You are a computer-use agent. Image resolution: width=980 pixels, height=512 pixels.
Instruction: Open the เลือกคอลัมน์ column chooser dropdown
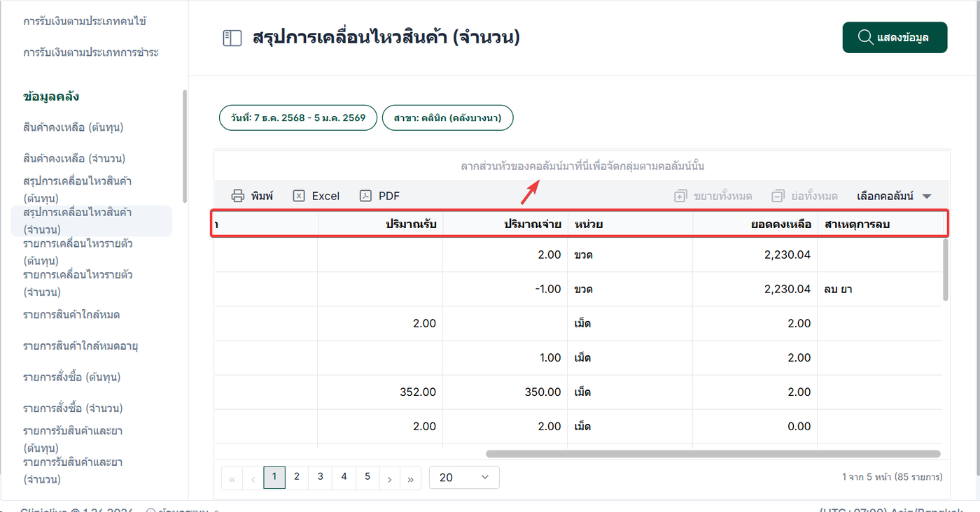895,196
